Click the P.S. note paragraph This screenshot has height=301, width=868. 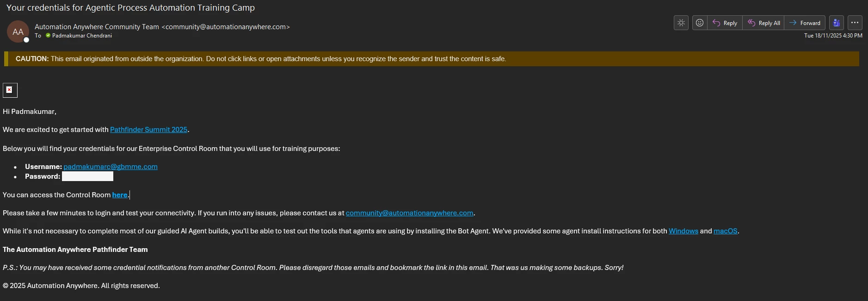(x=313, y=268)
